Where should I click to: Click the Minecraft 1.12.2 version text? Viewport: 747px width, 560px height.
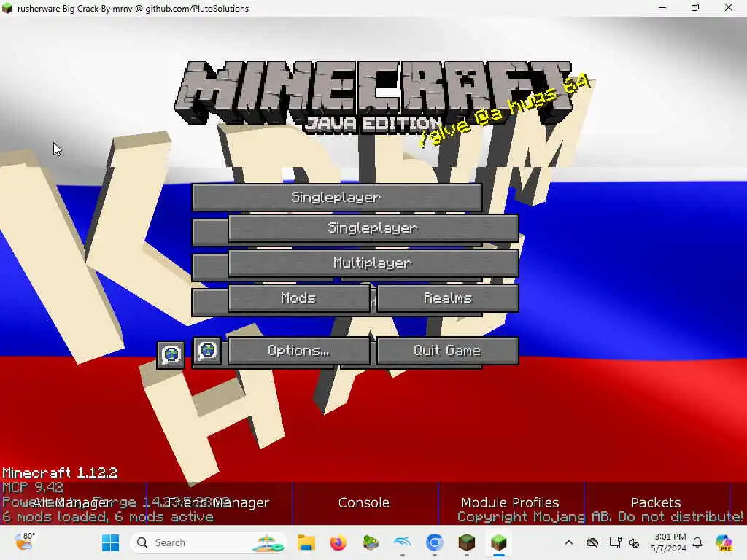click(60, 472)
